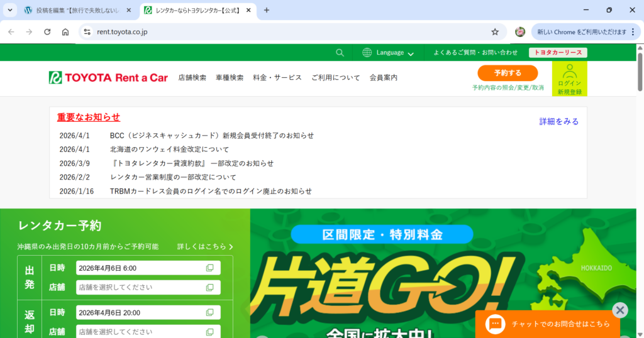
Task: Reload the page in browser toolbar
Action: (47, 32)
